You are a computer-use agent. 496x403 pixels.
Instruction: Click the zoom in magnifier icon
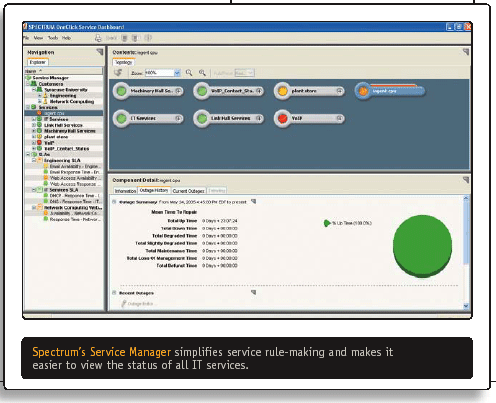coord(202,73)
